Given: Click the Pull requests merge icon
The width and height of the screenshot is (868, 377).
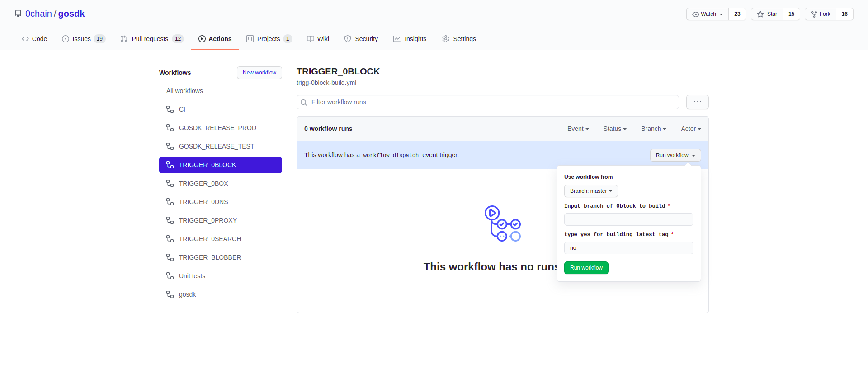Looking at the screenshot, I should click(x=124, y=39).
